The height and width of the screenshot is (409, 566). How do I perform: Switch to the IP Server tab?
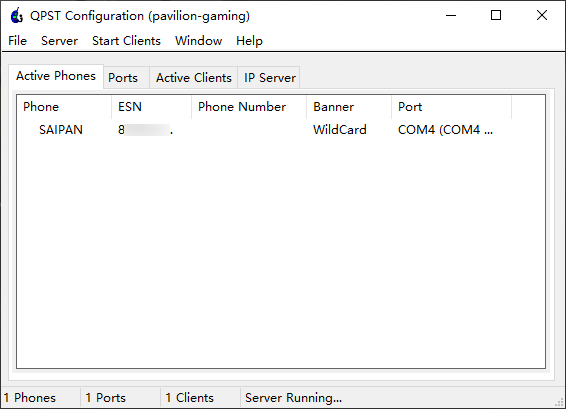point(270,78)
